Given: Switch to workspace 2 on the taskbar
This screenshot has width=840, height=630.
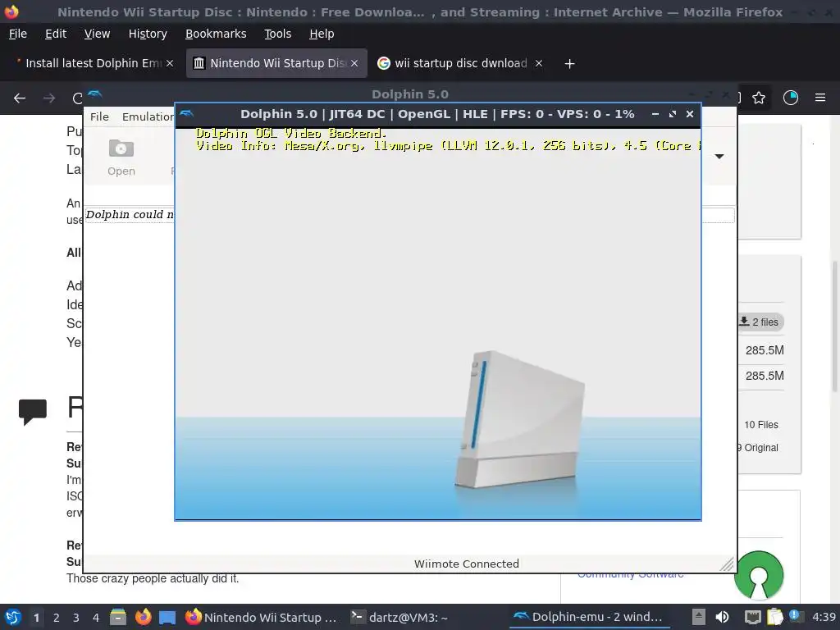Looking at the screenshot, I should coord(57,618).
